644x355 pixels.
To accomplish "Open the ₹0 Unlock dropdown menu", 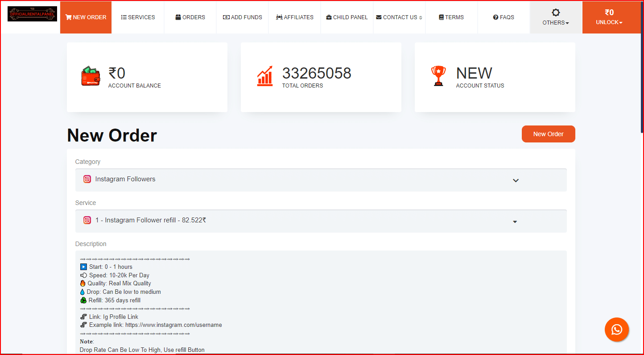I will (609, 17).
